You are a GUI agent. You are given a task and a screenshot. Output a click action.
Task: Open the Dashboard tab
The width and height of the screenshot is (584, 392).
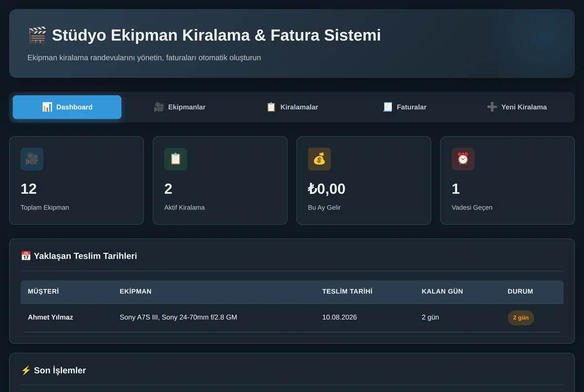click(x=67, y=107)
